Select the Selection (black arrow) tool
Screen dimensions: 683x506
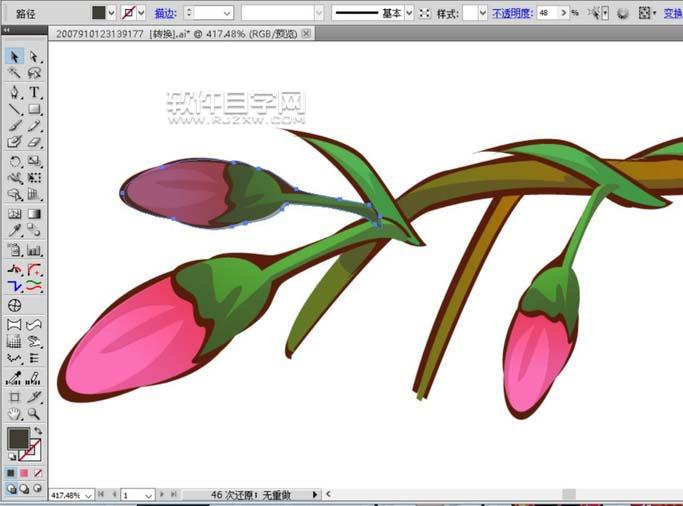click(15, 56)
